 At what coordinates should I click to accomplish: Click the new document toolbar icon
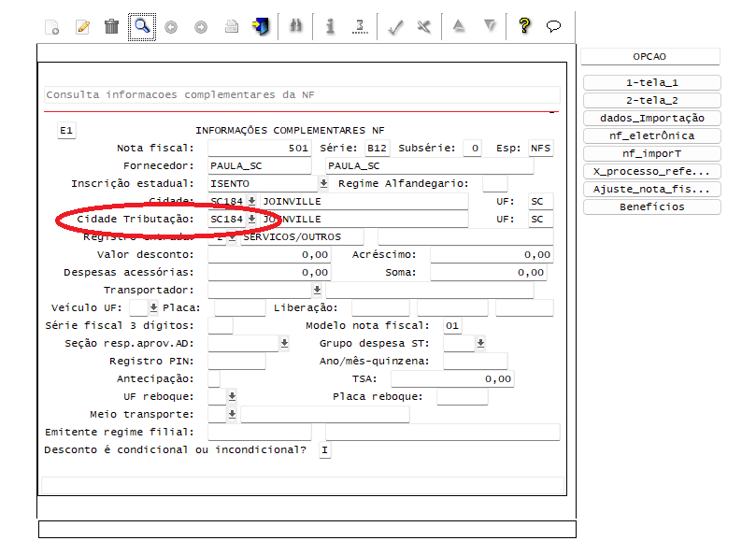click(x=51, y=27)
